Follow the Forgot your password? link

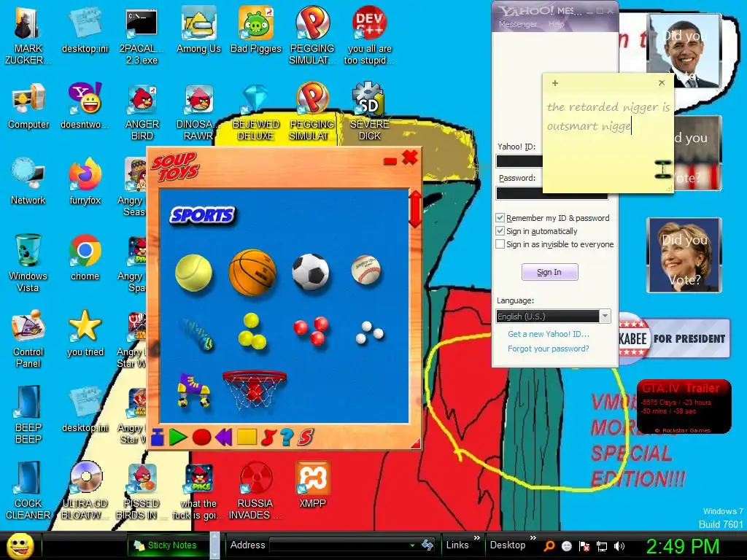pos(549,349)
